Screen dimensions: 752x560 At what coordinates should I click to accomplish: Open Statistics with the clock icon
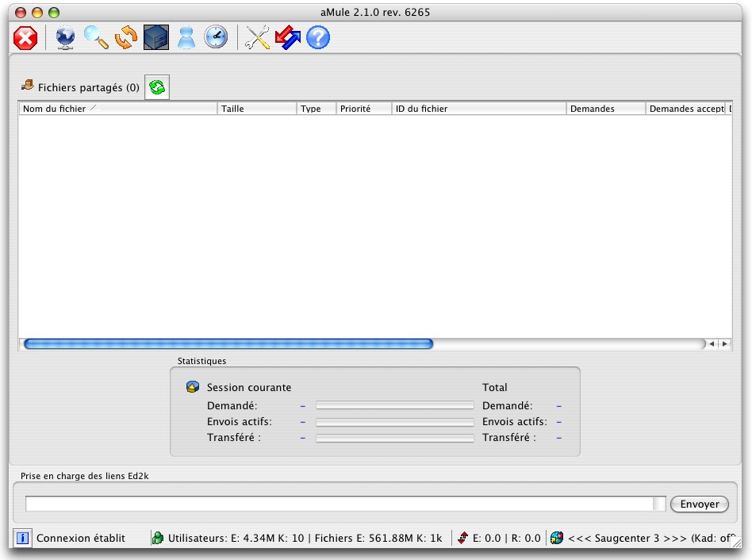click(x=216, y=38)
